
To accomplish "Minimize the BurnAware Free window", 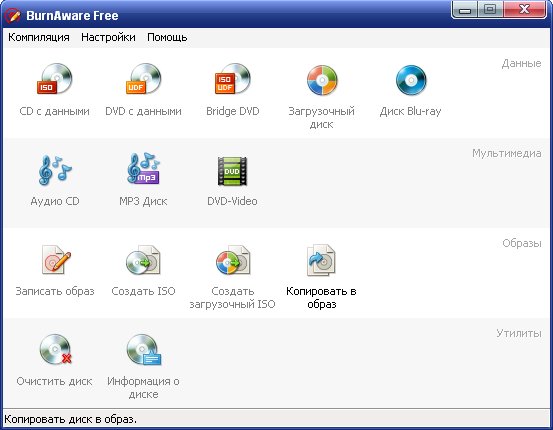I will (465, 10).
